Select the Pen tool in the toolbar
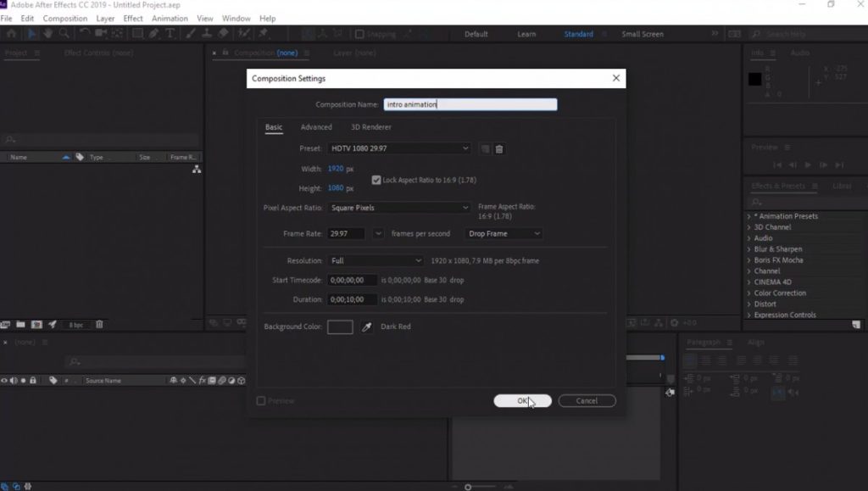Viewport: 868px width, 491px height. (153, 34)
